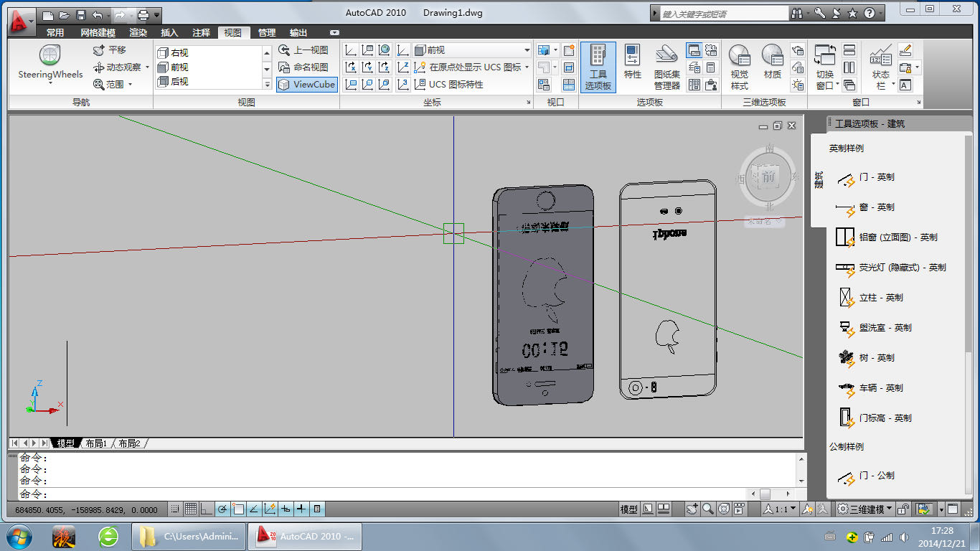The image size is (980, 551).
Task: Toggle lineweight display in status bar
Action: point(301,509)
